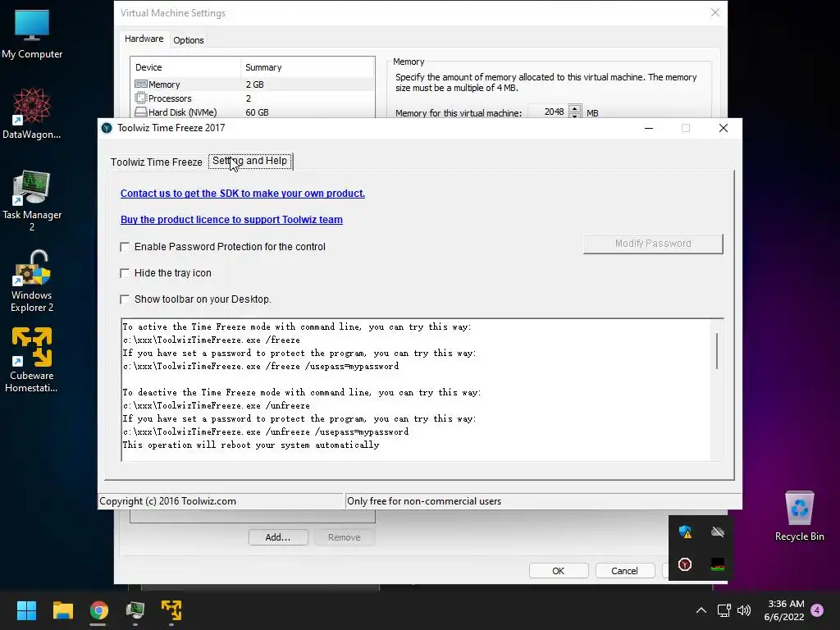The width and height of the screenshot is (840, 630).
Task: Click inside the command line help text box
Action: [x=416, y=390]
